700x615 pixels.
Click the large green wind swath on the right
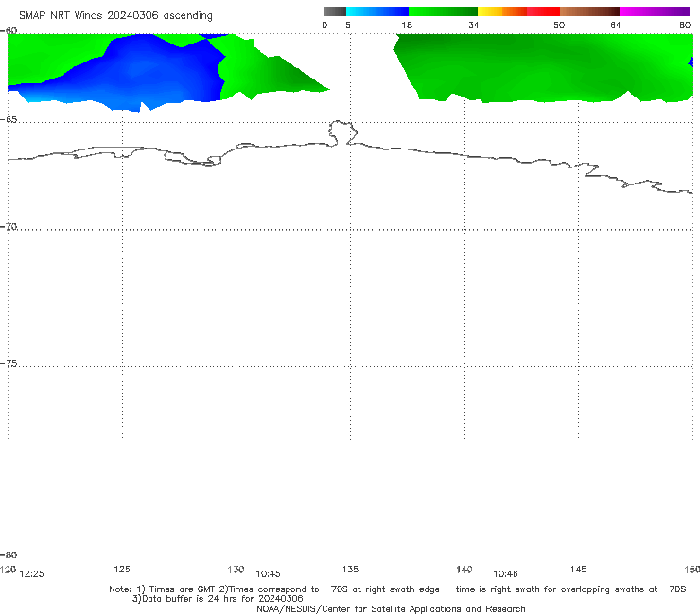545,67
